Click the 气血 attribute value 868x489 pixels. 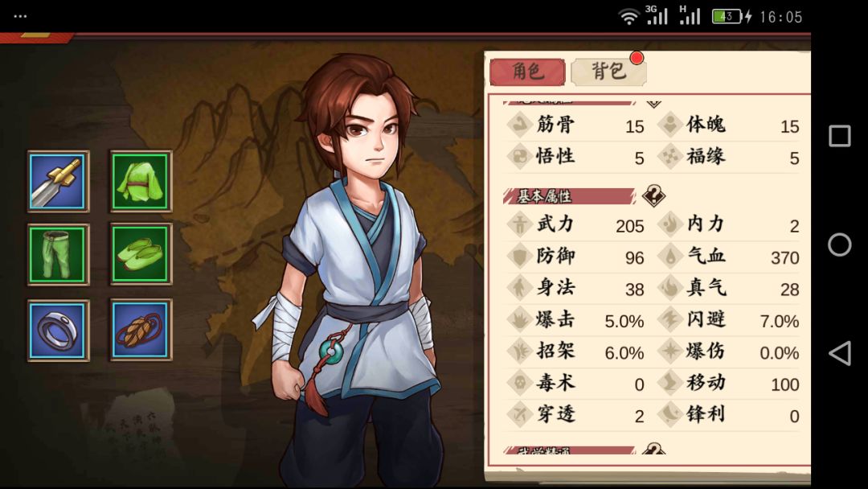coord(785,257)
